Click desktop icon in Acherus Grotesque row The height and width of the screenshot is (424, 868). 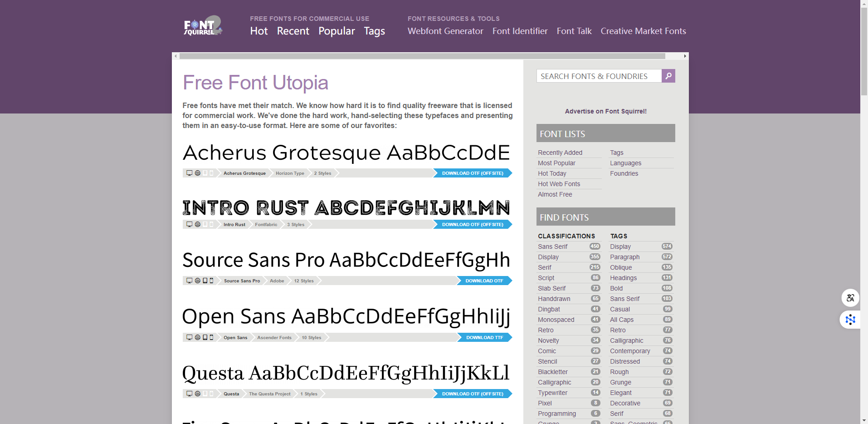[x=190, y=173]
